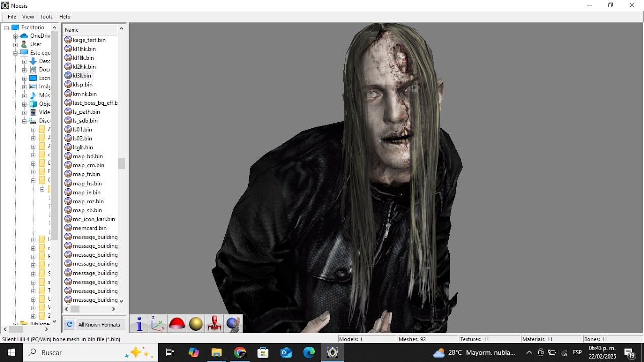Viewport: 644px width, 362px height.
Task: Open the notification center icon
Action: [629, 353]
